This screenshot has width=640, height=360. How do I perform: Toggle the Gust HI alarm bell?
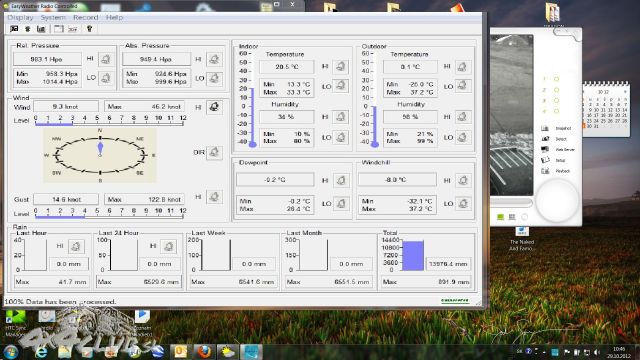pyautogui.click(x=214, y=197)
